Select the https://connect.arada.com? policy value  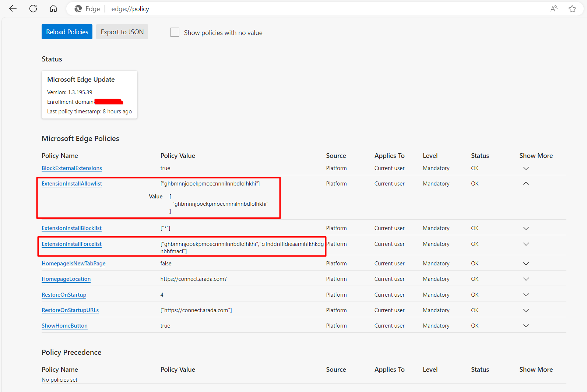pos(193,279)
